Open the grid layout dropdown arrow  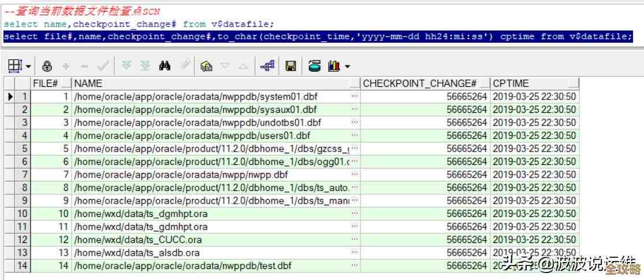point(27,67)
